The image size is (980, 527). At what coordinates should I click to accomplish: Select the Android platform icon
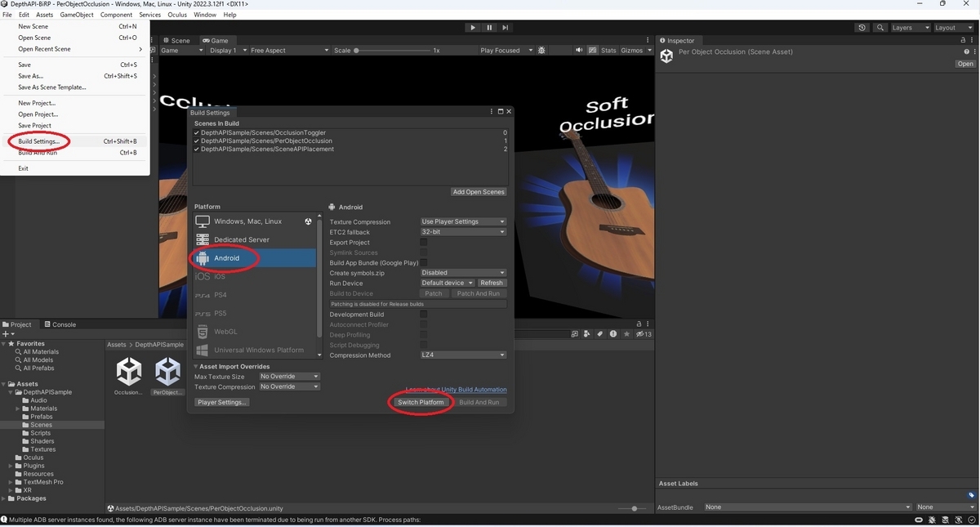tap(202, 257)
